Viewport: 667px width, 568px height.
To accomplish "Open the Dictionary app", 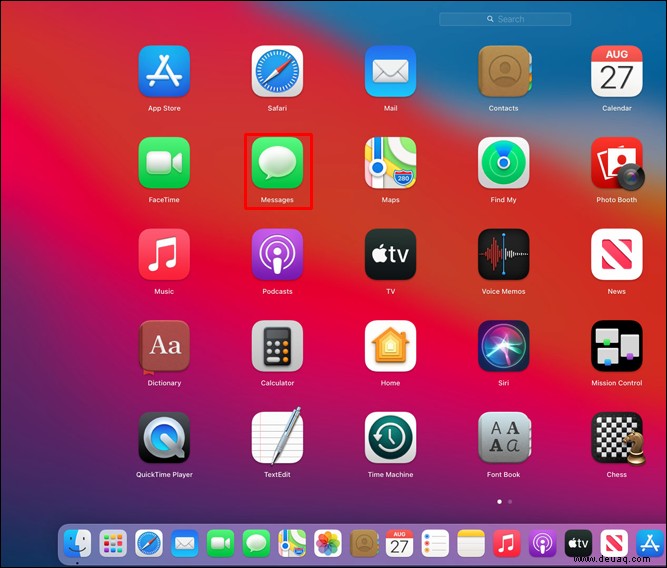I will click(x=164, y=346).
